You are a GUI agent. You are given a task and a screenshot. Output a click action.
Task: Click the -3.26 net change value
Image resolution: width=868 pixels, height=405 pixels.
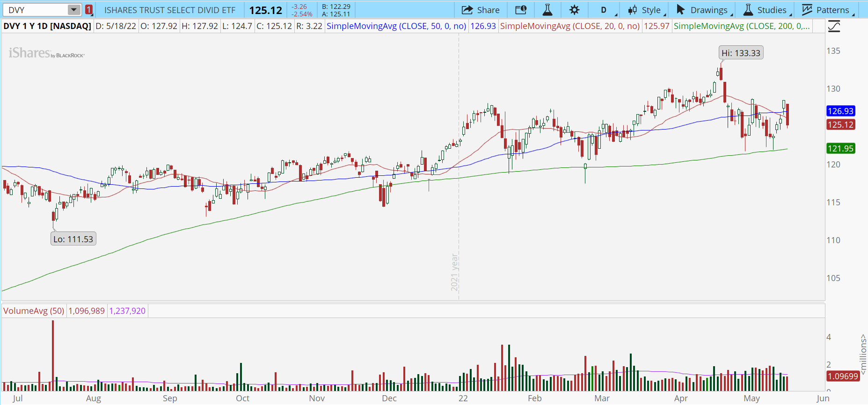pyautogui.click(x=299, y=7)
